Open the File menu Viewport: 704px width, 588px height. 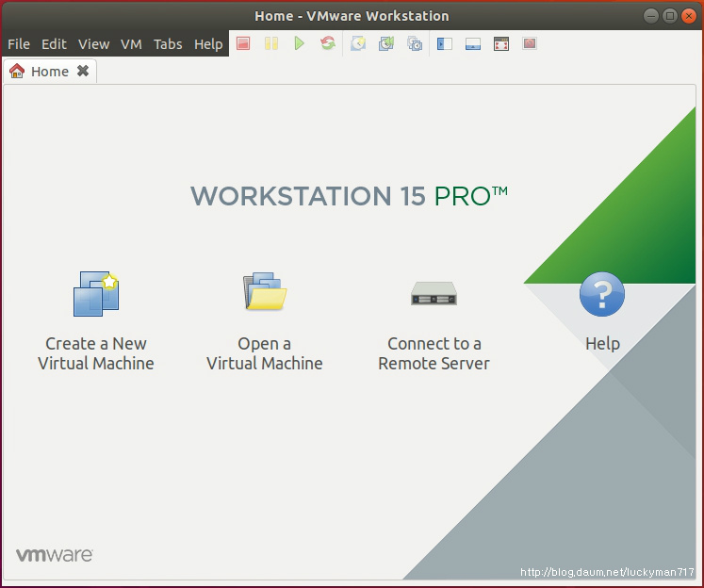point(19,44)
